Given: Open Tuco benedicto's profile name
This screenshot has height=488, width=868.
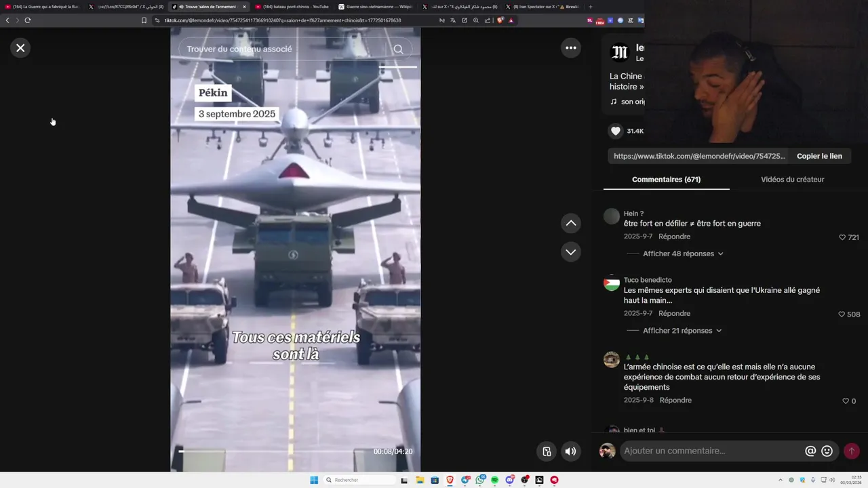Looking at the screenshot, I should [648, 280].
